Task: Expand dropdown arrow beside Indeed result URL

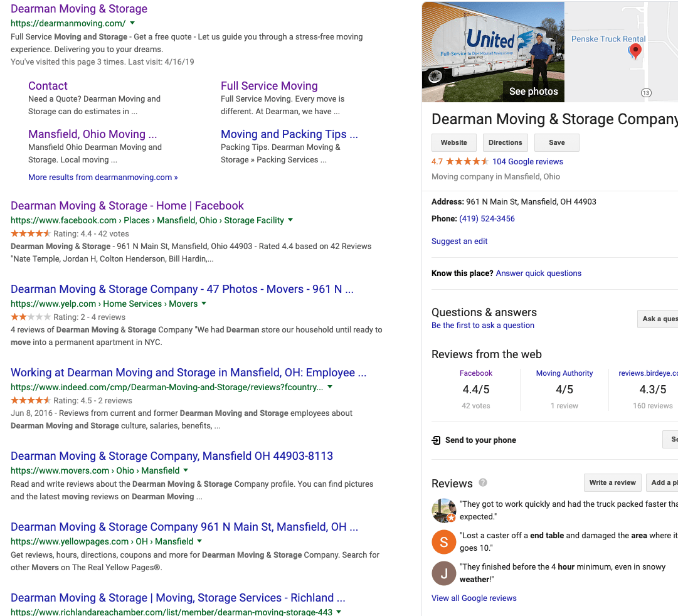Action: click(x=330, y=387)
